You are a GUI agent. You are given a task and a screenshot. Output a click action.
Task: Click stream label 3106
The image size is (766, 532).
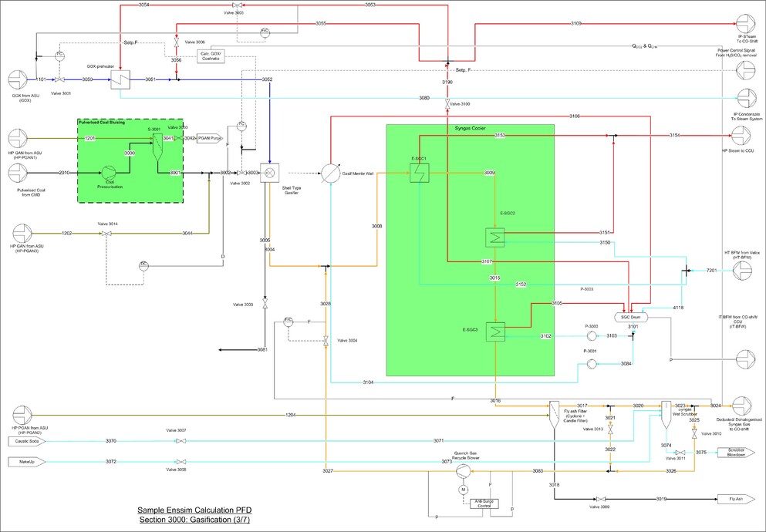click(x=575, y=116)
